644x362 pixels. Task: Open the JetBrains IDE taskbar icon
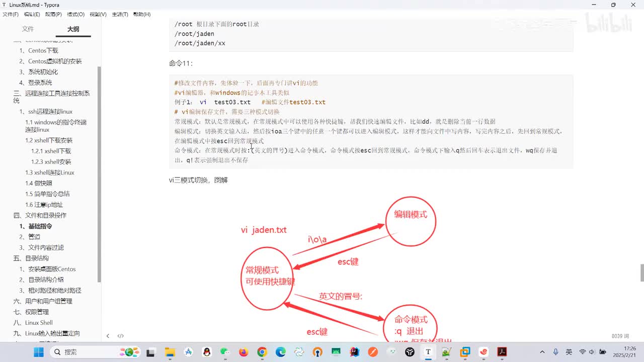point(354,352)
